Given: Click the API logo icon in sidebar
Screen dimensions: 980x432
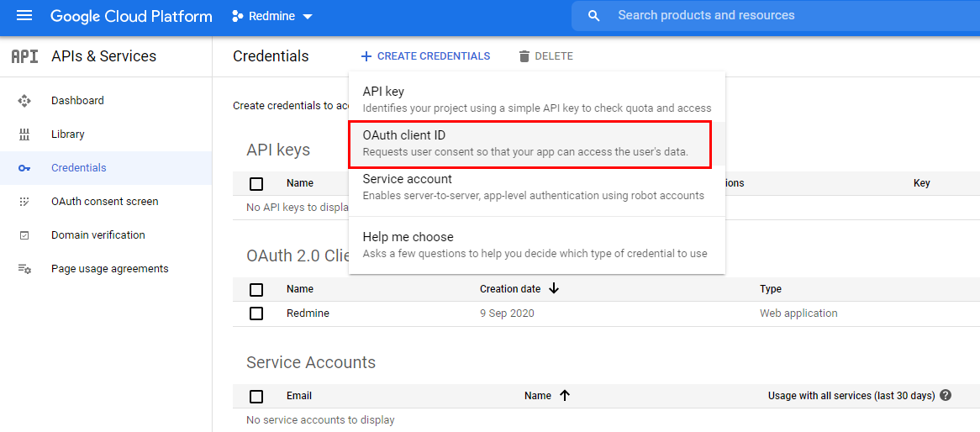Looking at the screenshot, I should (x=25, y=56).
